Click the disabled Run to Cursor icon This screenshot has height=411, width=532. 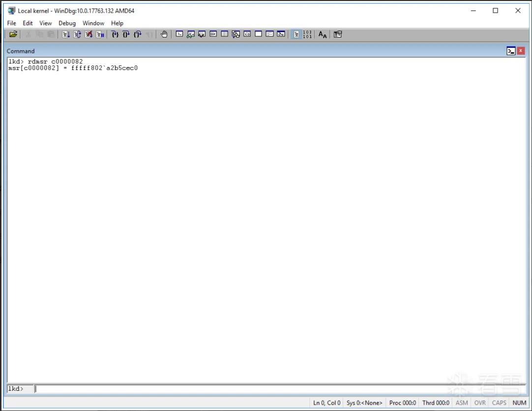click(149, 34)
